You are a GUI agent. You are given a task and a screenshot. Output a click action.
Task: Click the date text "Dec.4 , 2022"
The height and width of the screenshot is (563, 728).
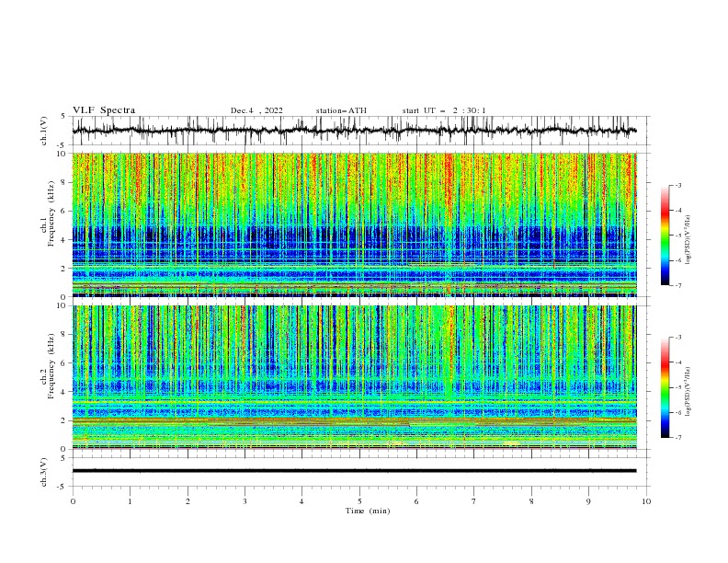[x=256, y=110]
